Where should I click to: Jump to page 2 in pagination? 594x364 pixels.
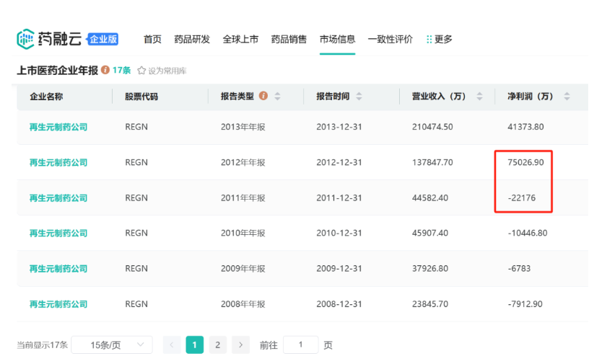point(218,345)
